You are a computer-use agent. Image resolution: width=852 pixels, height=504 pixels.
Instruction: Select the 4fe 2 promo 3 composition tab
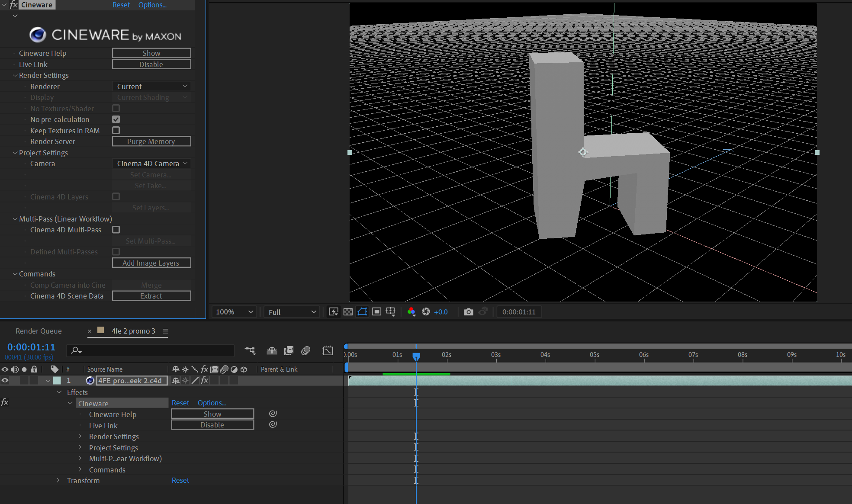[x=133, y=331]
